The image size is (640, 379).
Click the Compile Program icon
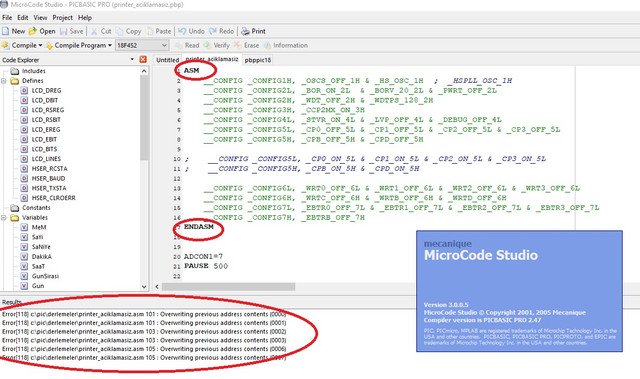[x=49, y=45]
